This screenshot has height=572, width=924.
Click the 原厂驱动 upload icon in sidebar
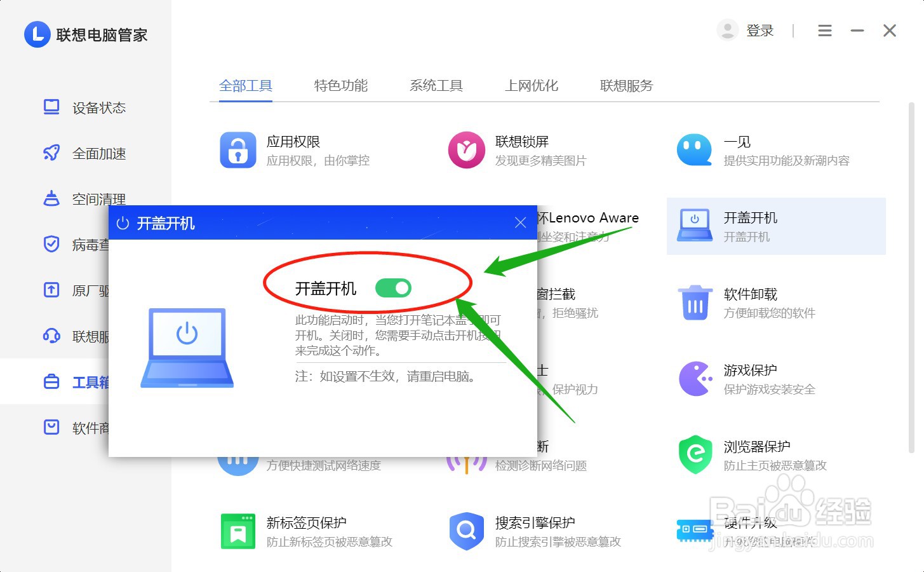51,290
